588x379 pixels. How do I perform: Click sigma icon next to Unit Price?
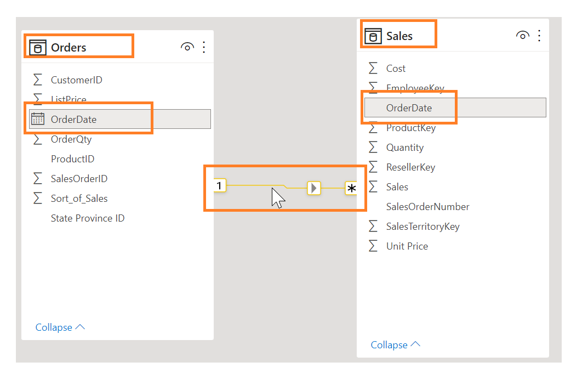(373, 246)
